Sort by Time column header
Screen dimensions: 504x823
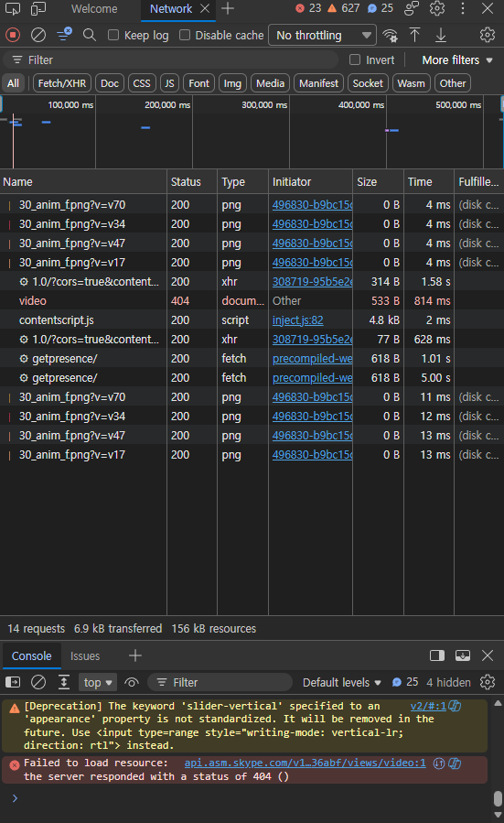pyautogui.click(x=428, y=181)
